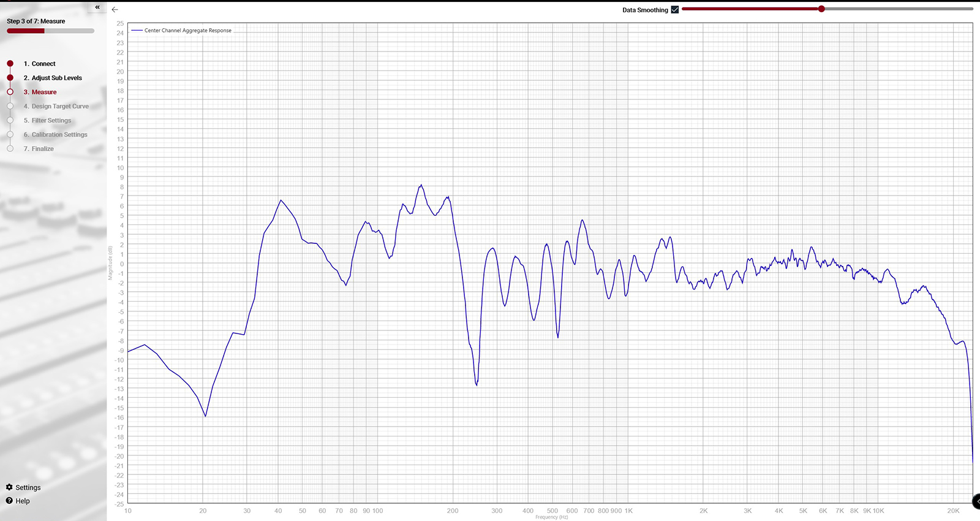The height and width of the screenshot is (521, 980).
Task: Expand the black side-panel handle at bottom right
Action: [x=976, y=501]
